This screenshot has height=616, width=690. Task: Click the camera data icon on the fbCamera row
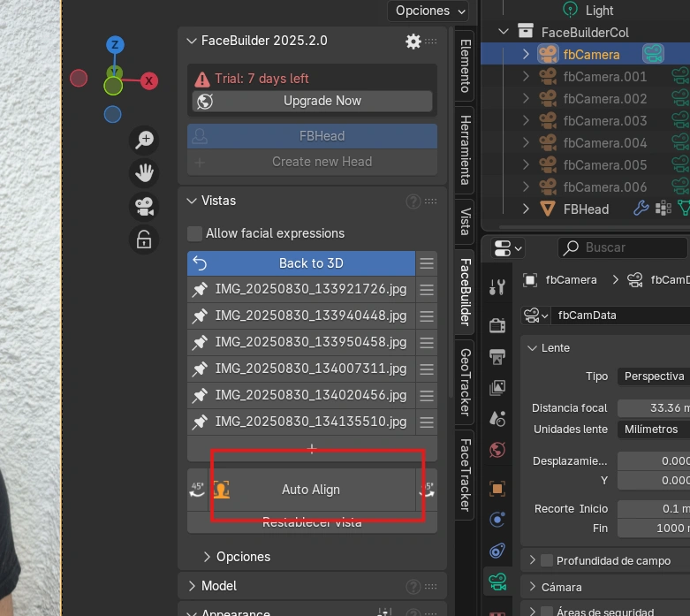pos(653,54)
